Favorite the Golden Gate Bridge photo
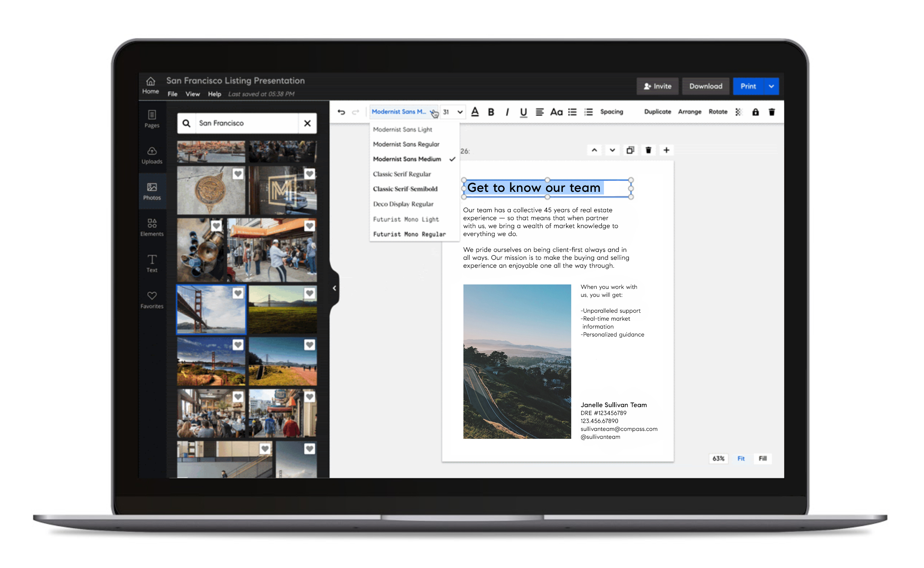 point(238,293)
